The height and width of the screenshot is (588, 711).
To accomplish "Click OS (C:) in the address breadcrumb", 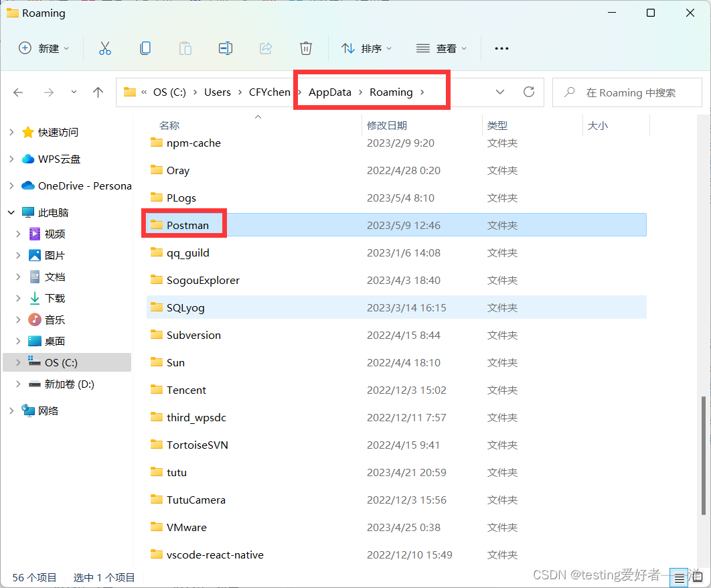I will pyautogui.click(x=169, y=92).
